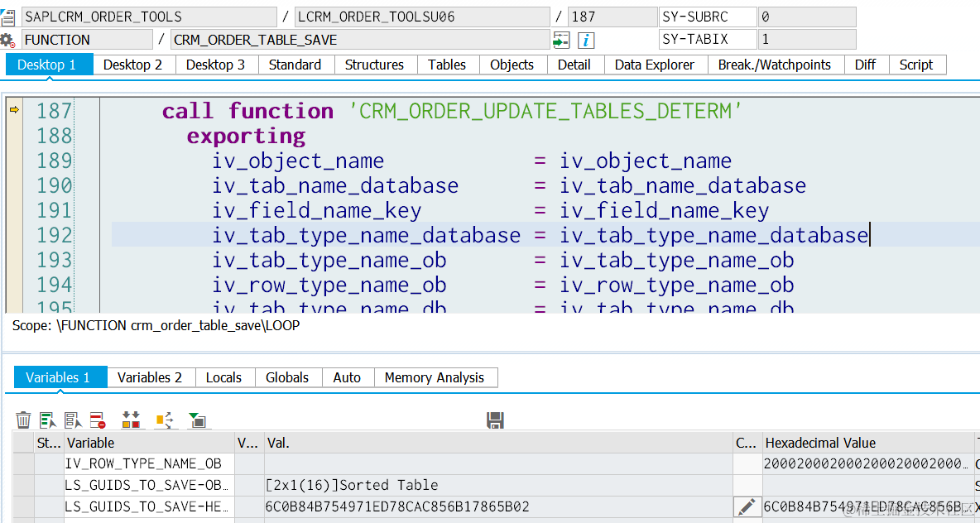980x523 pixels.
Task: Click the breakpoint margin at line 190
Action: click(14, 185)
